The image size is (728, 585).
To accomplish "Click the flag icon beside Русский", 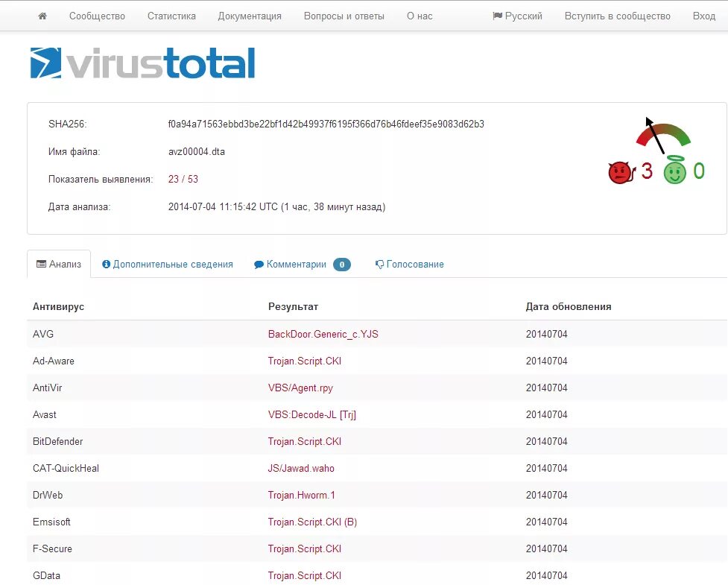I will (x=497, y=16).
